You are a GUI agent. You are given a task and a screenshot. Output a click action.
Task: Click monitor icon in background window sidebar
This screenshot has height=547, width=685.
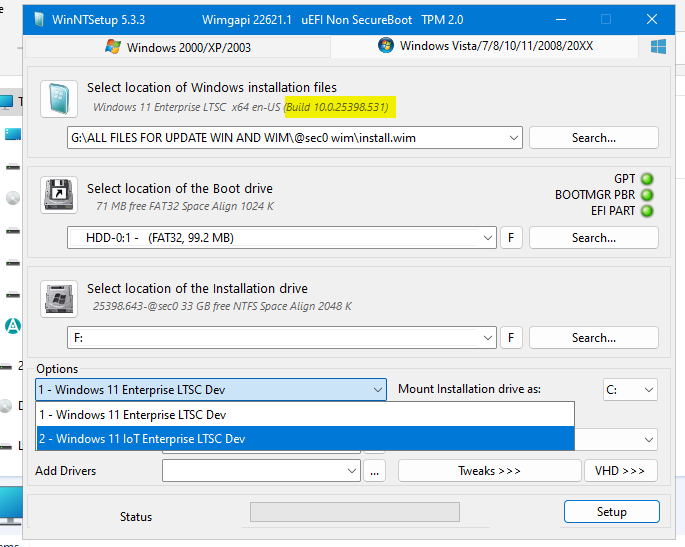tap(6, 102)
